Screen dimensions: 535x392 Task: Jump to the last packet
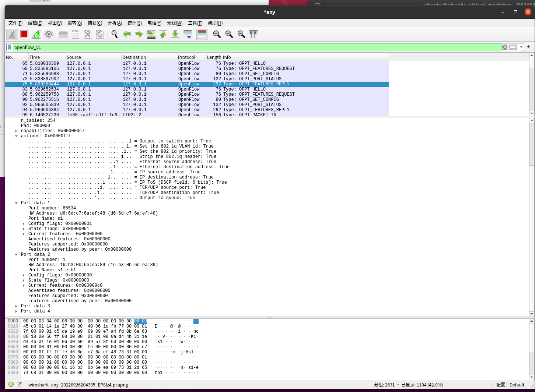[x=175, y=34]
